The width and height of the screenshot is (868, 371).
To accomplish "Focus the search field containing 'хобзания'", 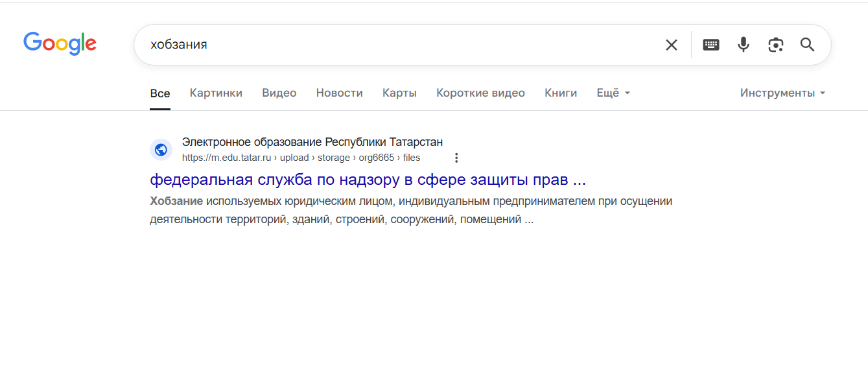I will click(x=389, y=45).
